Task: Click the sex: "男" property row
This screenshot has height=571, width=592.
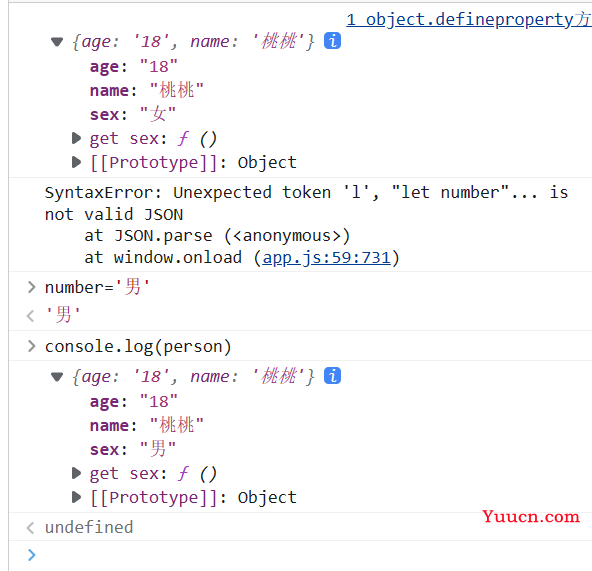Action: [x=133, y=449]
